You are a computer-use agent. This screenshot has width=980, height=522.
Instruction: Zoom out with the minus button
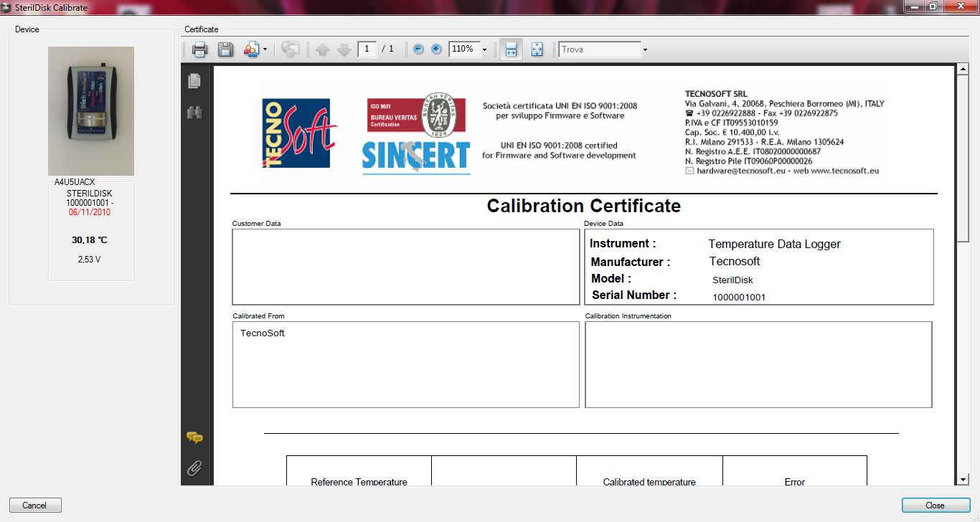418,49
